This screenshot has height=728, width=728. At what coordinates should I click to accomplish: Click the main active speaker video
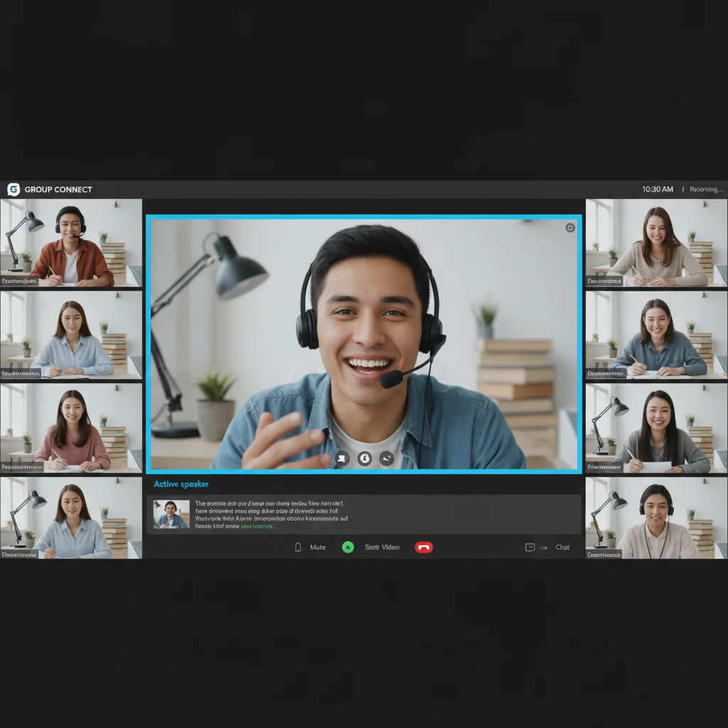[x=364, y=344]
